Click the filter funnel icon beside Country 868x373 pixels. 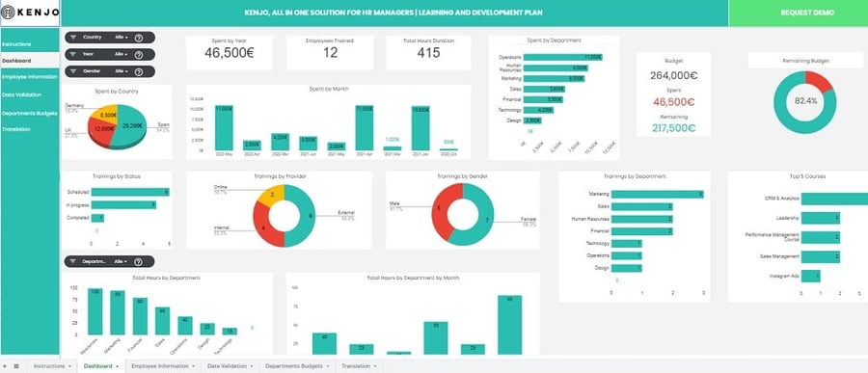point(72,37)
